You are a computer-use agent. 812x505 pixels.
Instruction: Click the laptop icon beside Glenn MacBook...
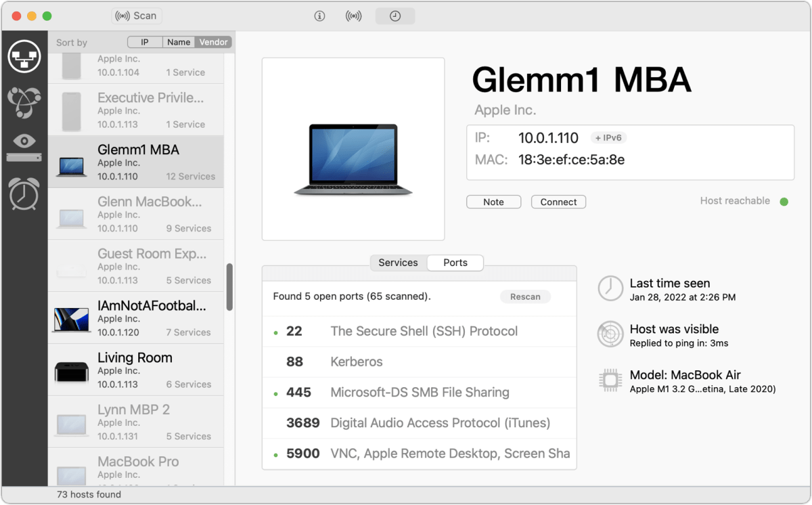[x=72, y=218]
